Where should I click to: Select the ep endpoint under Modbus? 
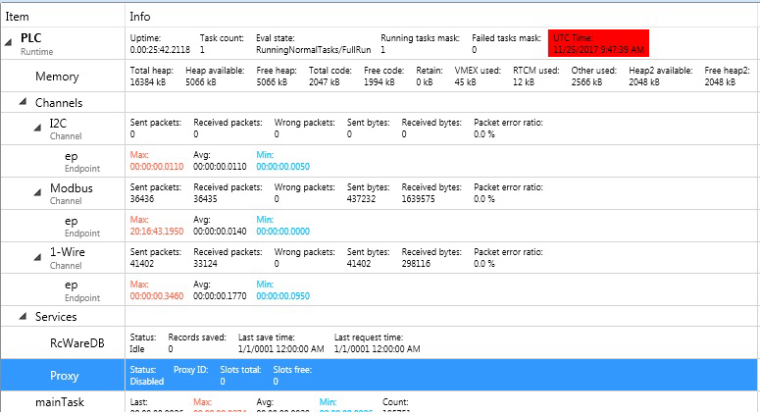(70, 225)
